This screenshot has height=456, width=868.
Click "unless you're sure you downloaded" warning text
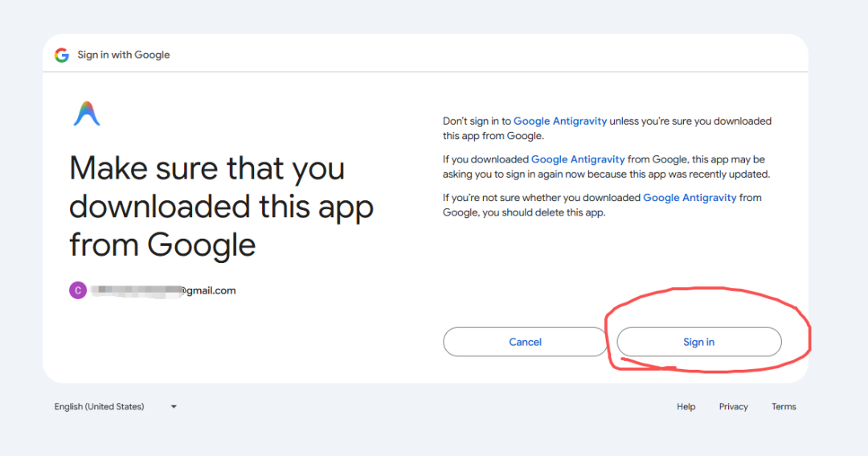[690, 121]
